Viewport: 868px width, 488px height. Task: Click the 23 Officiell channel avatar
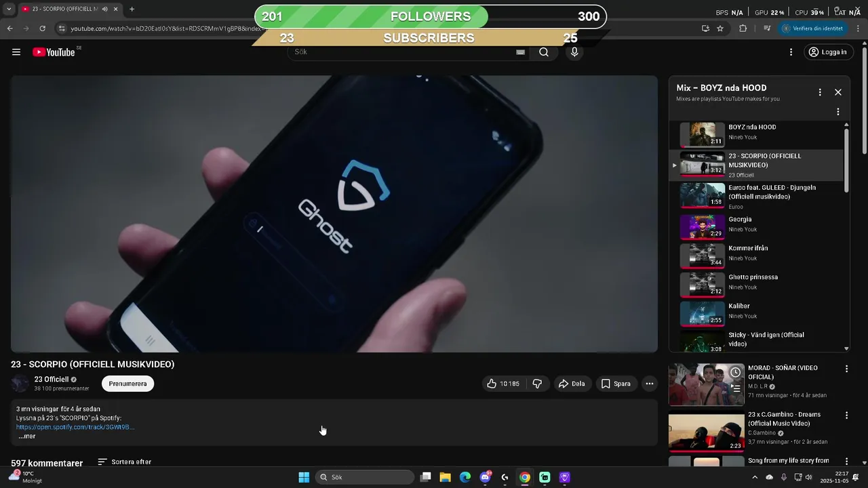point(20,384)
